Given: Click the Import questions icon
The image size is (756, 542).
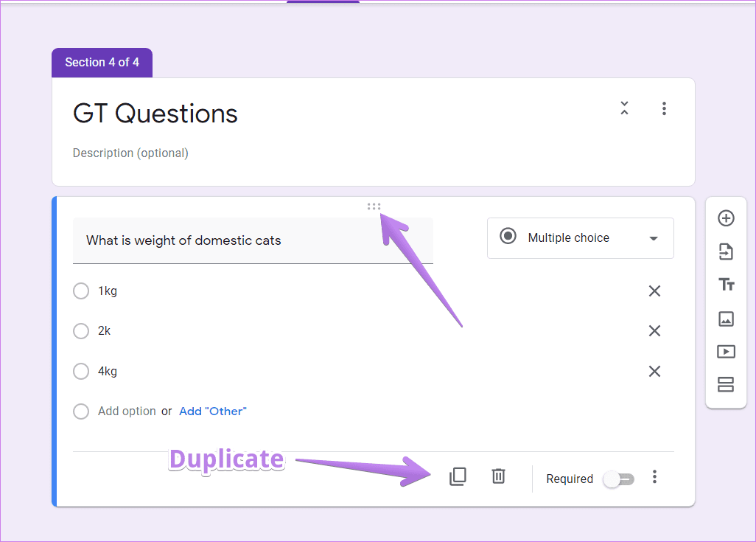Looking at the screenshot, I should 726,251.
